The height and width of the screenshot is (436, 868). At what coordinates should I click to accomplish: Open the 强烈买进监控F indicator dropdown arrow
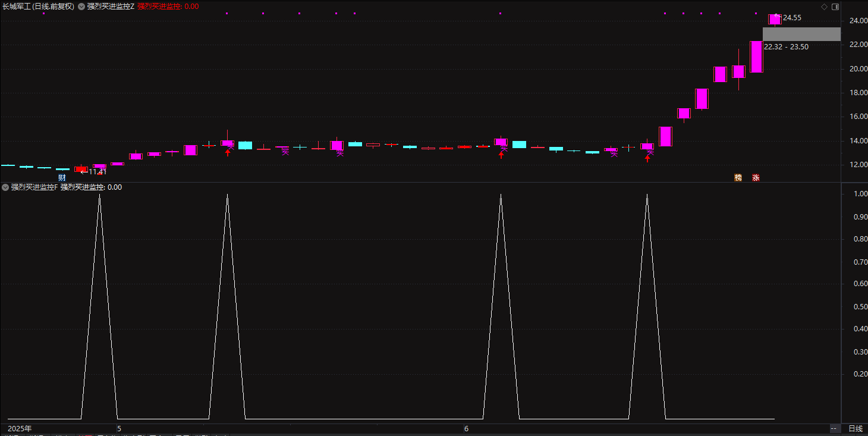[x=5, y=187]
